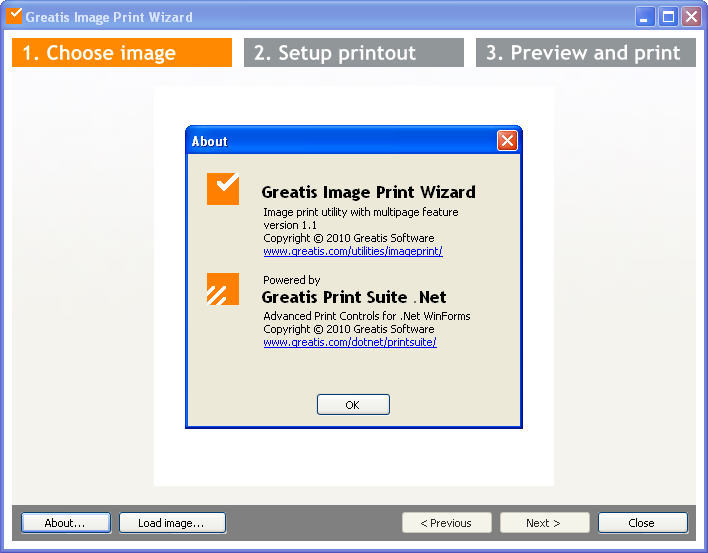Click the striped Greatis Print Suite logo

(x=223, y=289)
